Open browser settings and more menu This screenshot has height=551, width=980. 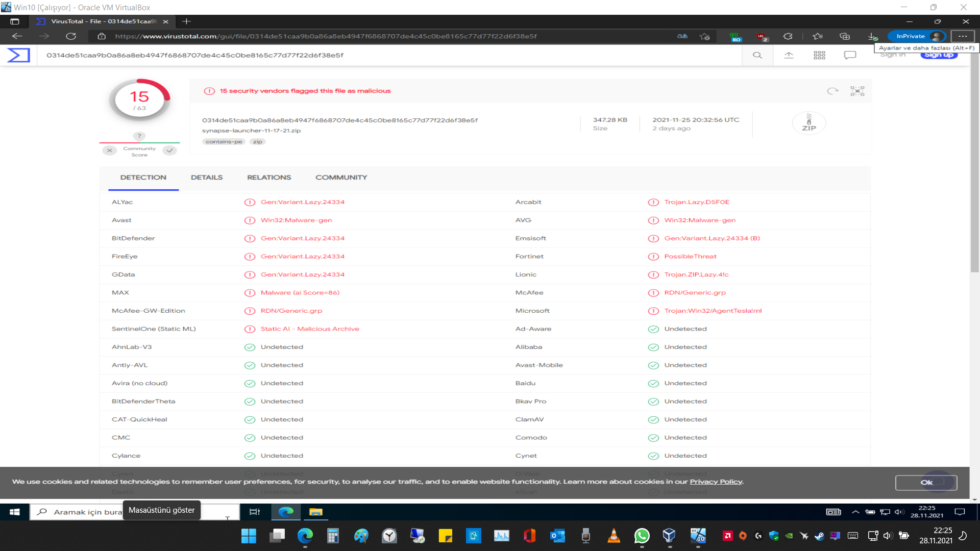(963, 36)
